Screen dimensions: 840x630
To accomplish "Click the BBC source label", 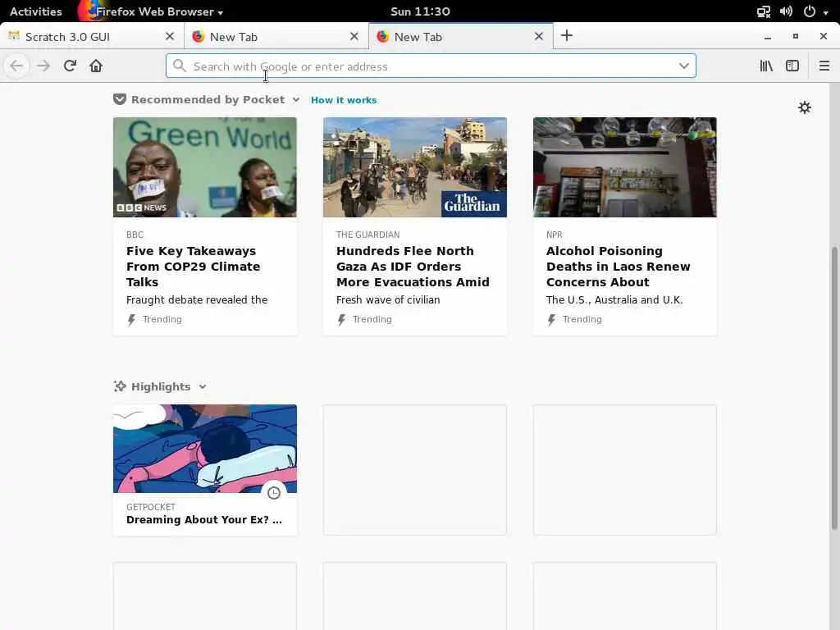I will click(135, 235).
